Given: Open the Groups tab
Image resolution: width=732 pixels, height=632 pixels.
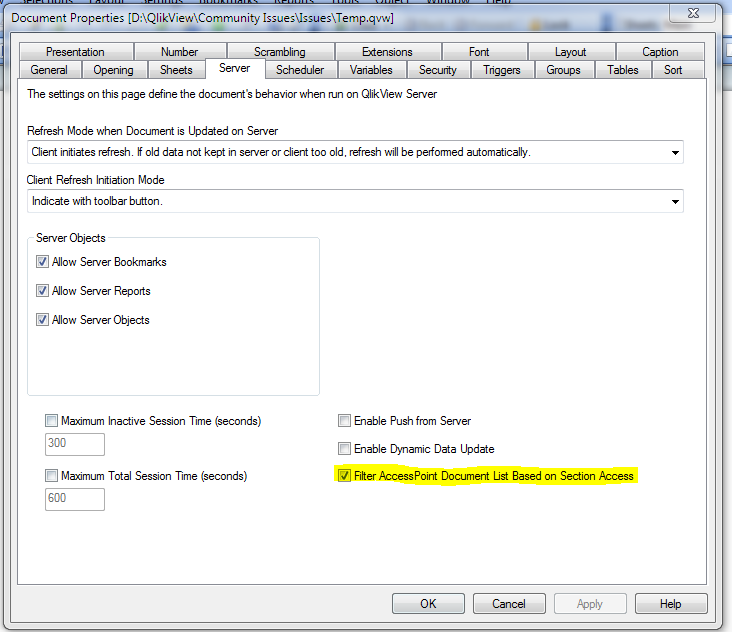Looking at the screenshot, I should (x=564, y=70).
